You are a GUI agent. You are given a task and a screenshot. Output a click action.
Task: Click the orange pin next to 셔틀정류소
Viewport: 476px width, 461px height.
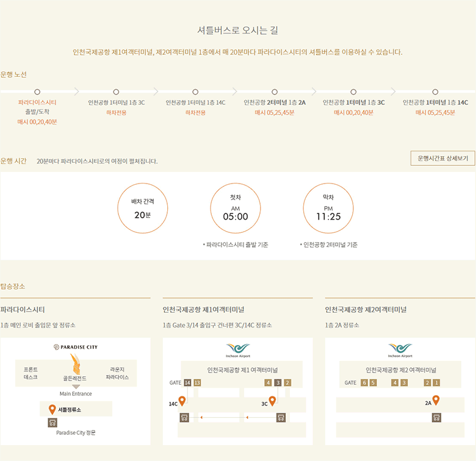tap(52, 409)
